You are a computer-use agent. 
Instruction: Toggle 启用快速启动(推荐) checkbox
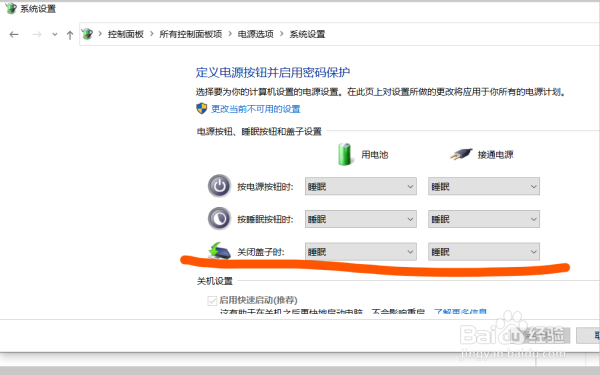pyautogui.click(x=212, y=300)
